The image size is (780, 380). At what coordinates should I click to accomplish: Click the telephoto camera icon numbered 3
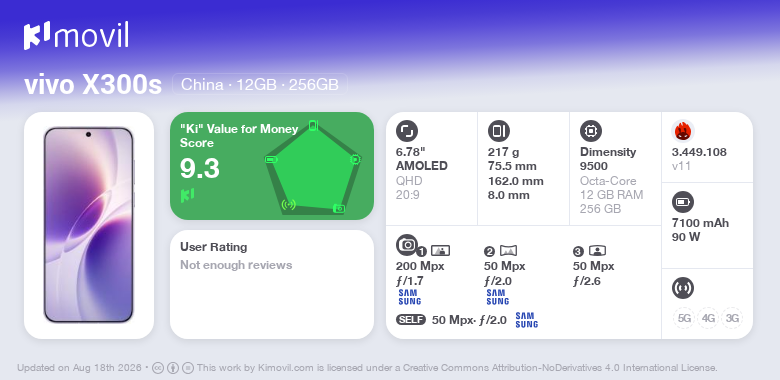[597, 251]
